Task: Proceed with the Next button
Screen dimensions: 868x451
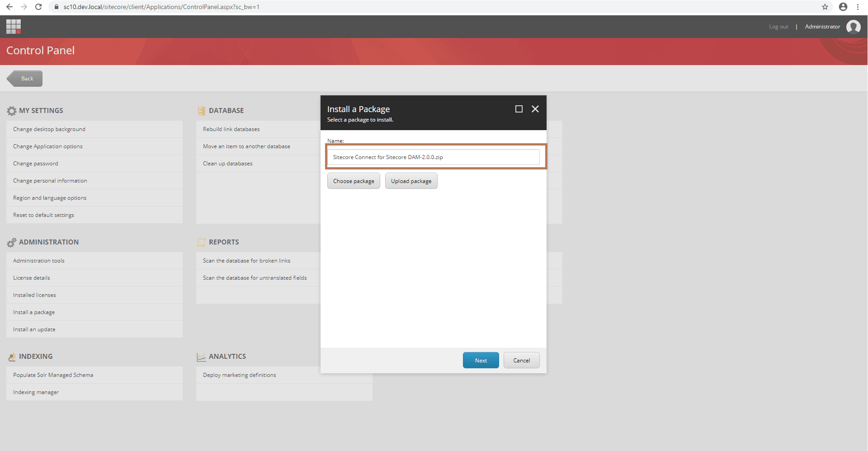Action: (x=481, y=361)
